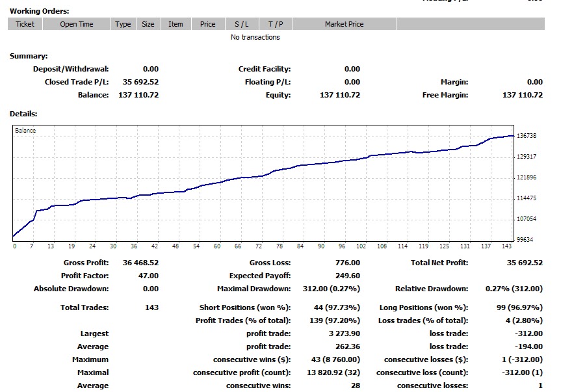
Task: Select the Relative Drawdown value 0.27% (312.00)
Action: point(514,289)
